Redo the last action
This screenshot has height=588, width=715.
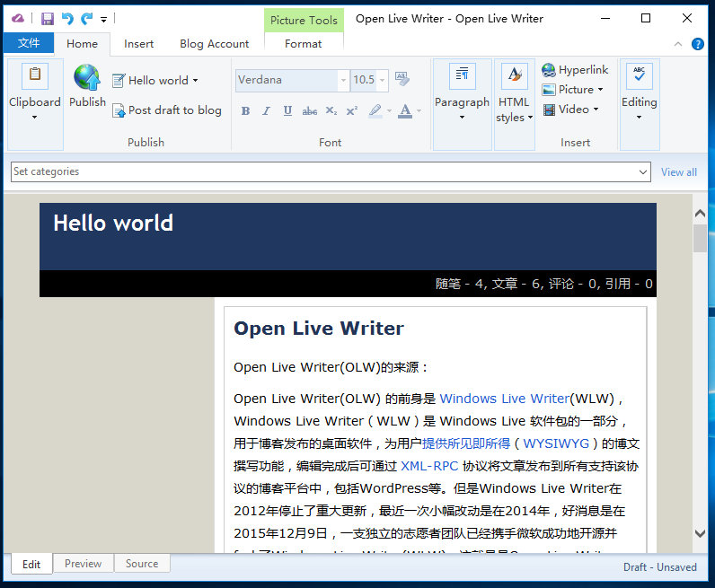[x=86, y=19]
